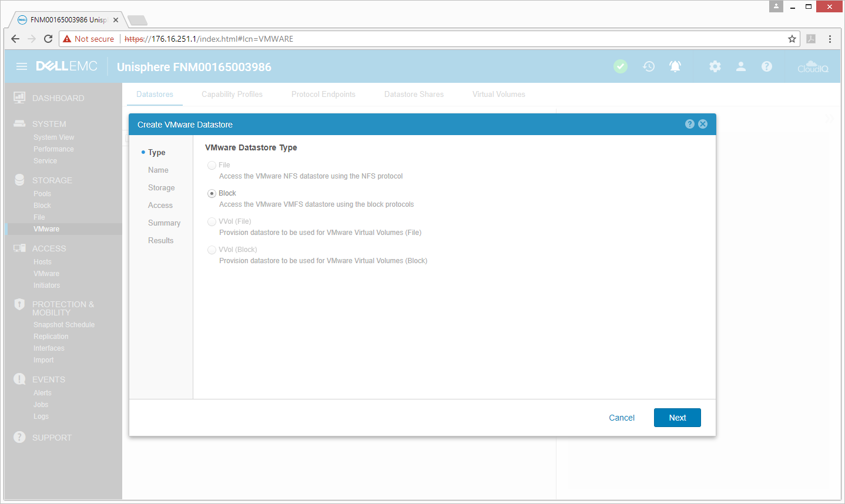Screen dimensions: 845x504
Task: Open Service under System
Action: pos(45,161)
